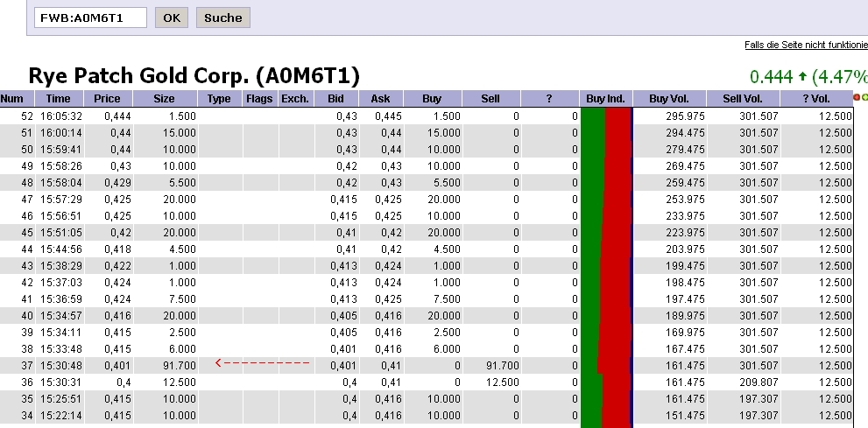
Task: Click size 6.000 in row 38
Action: [x=182, y=348]
